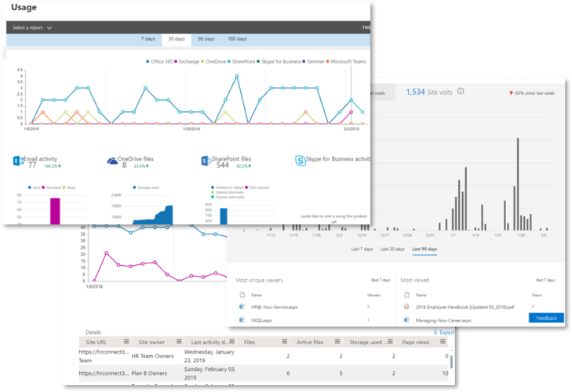Click file icon in Most viewed header
The image size is (572, 392).
point(406,295)
